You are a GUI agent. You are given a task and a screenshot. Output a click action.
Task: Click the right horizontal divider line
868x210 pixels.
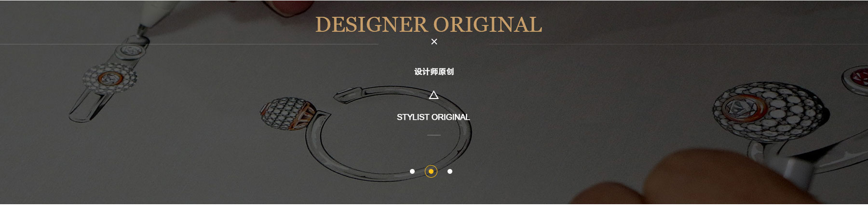pos(678,44)
